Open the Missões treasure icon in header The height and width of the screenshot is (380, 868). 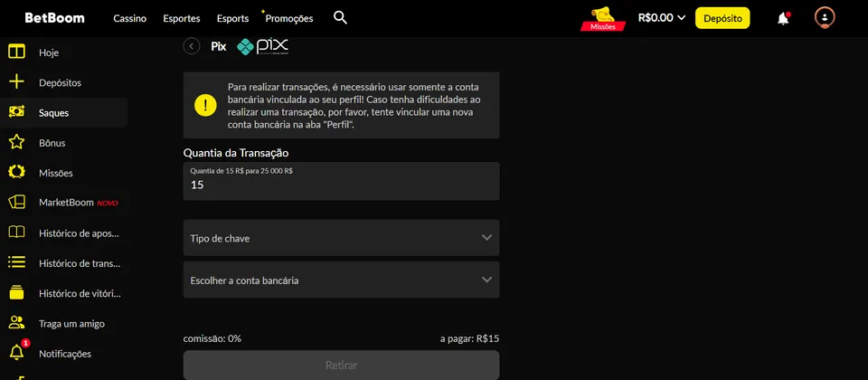click(603, 18)
